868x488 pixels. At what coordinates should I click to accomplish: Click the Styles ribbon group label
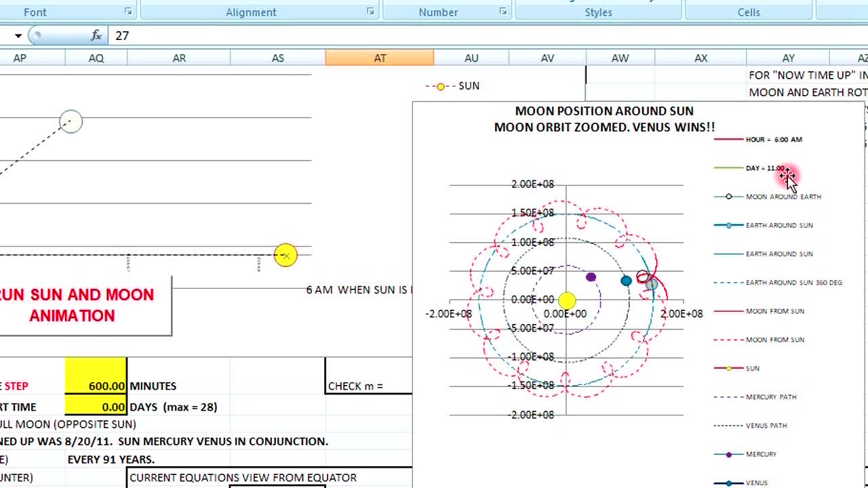[x=599, y=12]
